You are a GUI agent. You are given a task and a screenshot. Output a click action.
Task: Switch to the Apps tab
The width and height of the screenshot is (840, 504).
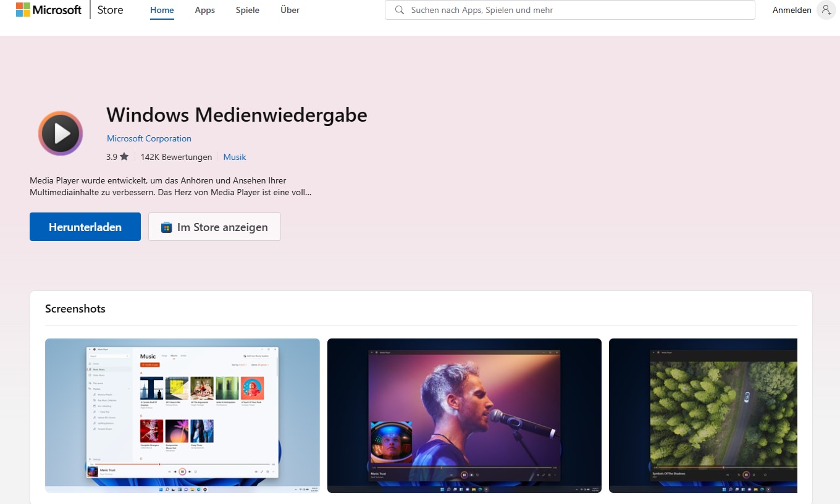point(204,10)
